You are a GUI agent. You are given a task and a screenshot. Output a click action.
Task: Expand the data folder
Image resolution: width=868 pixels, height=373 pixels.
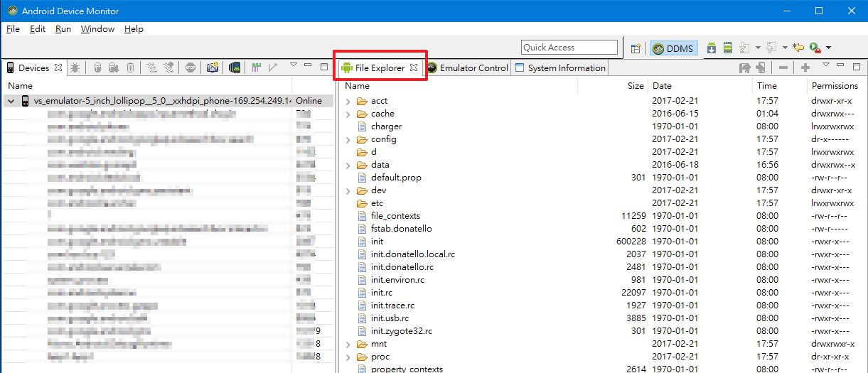tap(348, 165)
